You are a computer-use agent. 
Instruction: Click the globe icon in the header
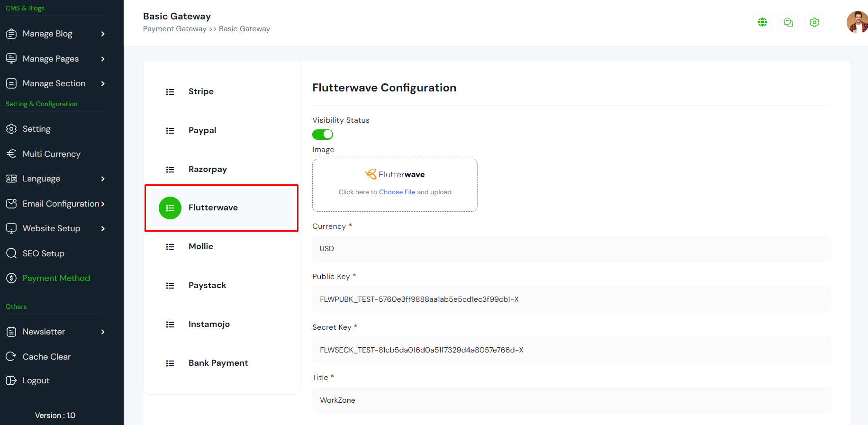point(762,22)
